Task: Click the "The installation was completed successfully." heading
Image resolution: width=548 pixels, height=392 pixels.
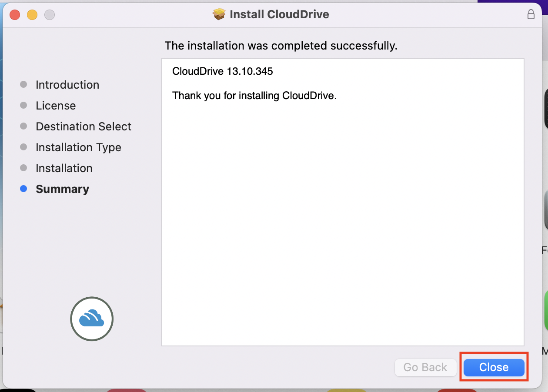Action: pyautogui.click(x=281, y=46)
